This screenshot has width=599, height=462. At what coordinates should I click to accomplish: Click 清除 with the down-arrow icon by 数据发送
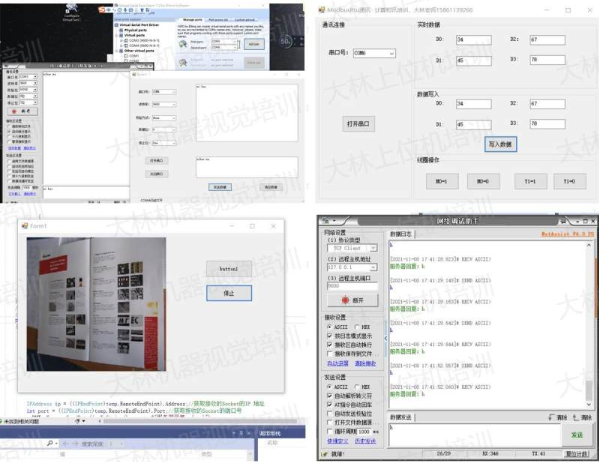tap(557, 417)
